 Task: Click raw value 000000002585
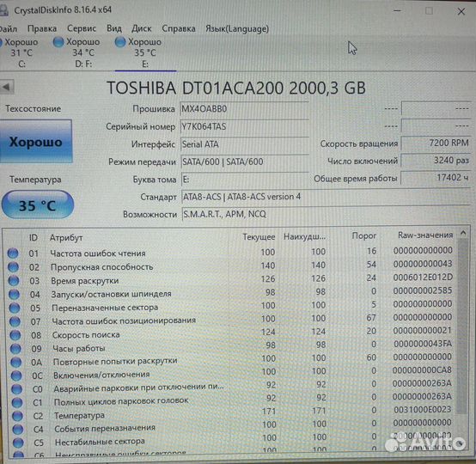[x=423, y=290]
